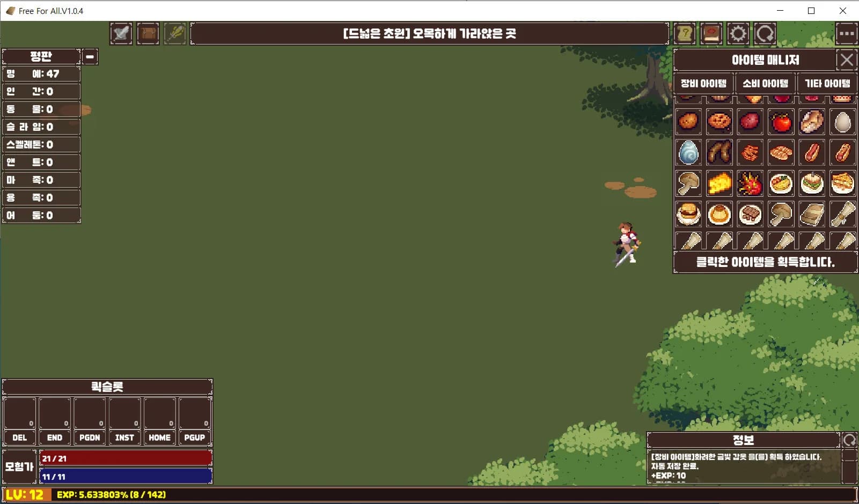
Task: Toggle the 정보 log panel refresh icon
Action: pos(850,440)
